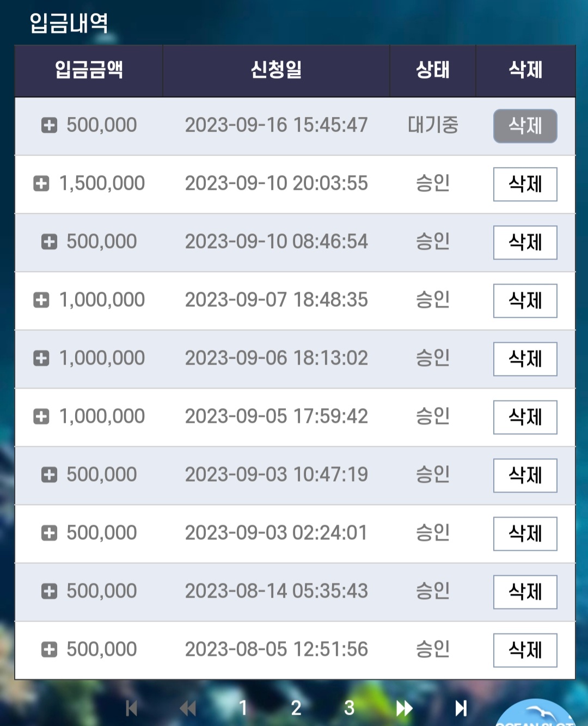This screenshot has width=588, height=726.
Task: Click plus icon for 2023-08-05 12:51:56 entry
Action: [x=50, y=649]
